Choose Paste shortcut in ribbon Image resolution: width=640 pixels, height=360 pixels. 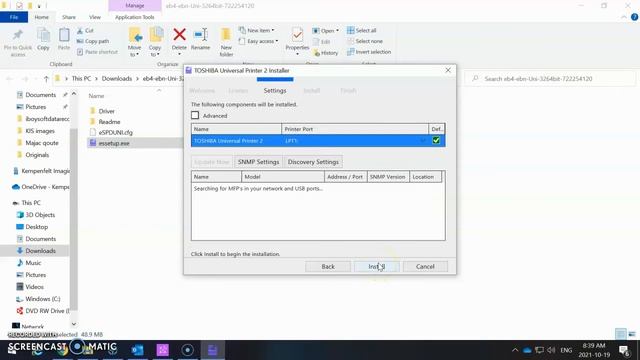click(x=97, y=52)
